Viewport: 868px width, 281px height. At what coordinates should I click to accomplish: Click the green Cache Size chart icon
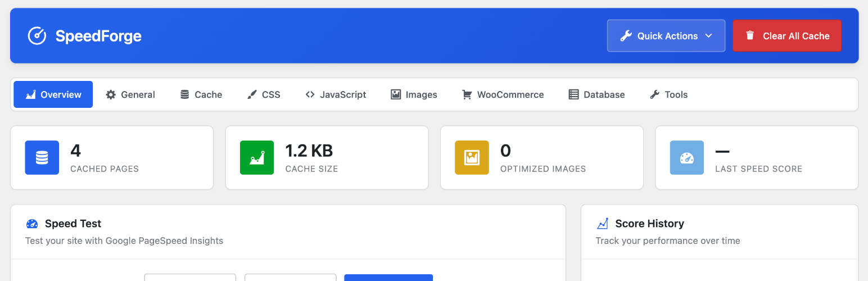point(257,158)
